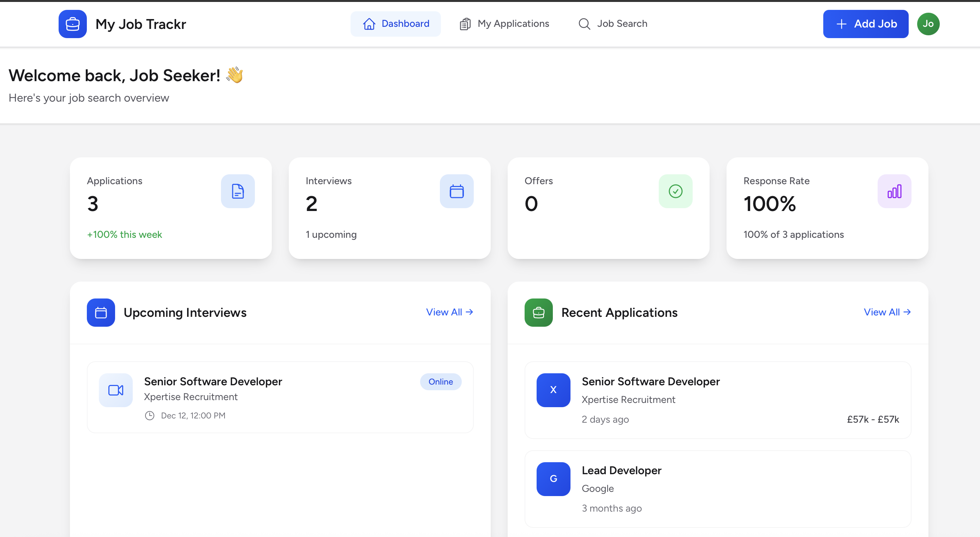Click the Recent Applications briefcase badge icon
The height and width of the screenshot is (537, 980).
pos(538,313)
